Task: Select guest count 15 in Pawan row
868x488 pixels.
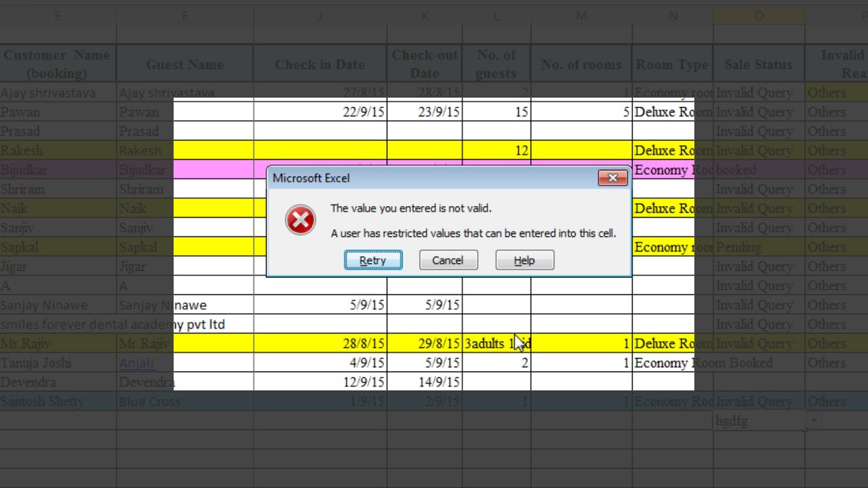Action: (496, 112)
